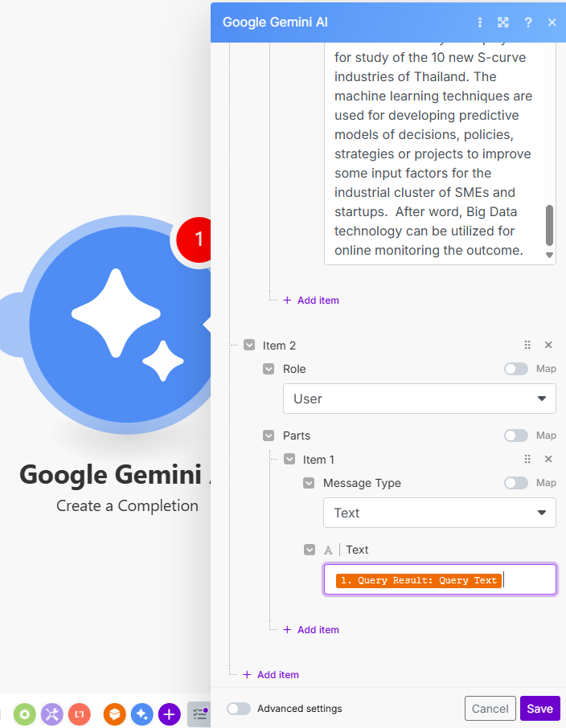Image resolution: width=566 pixels, height=728 pixels.
Task: Open the Role dropdown showing User
Action: pyautogui.click(x=419, y=399)
